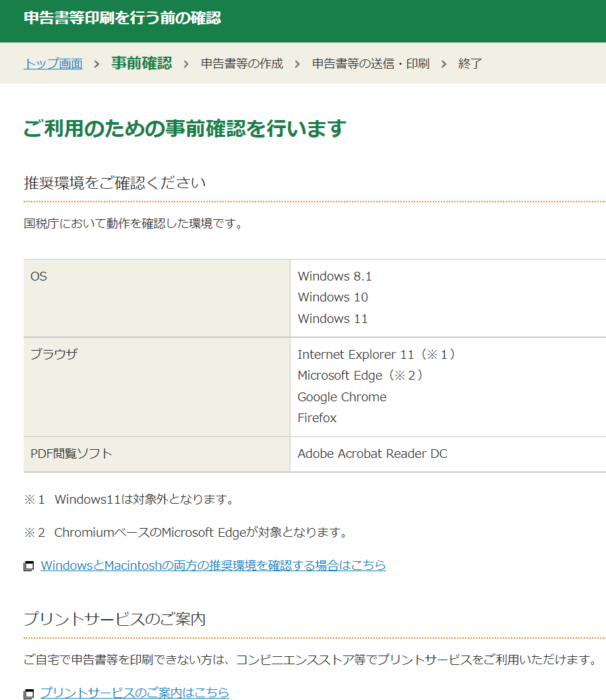The height and width of the screenshot is (700, 606).
Task: Click the Adobe Acrobat Reader DC cell
Action: pyautogui.click(x=372, y=454)
